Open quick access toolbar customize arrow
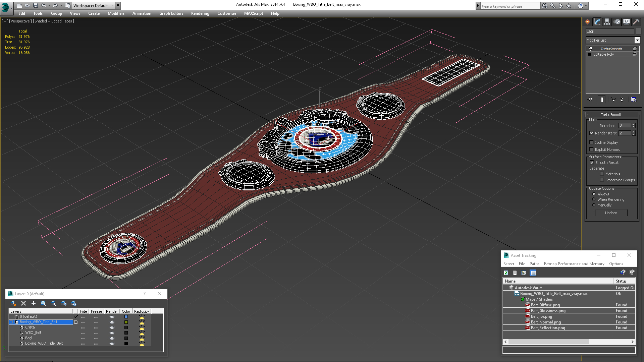 (118, 6)
